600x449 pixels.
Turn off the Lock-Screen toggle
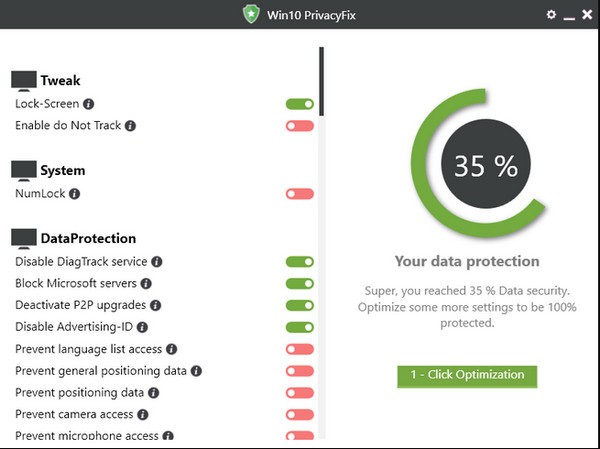point(299,104)
